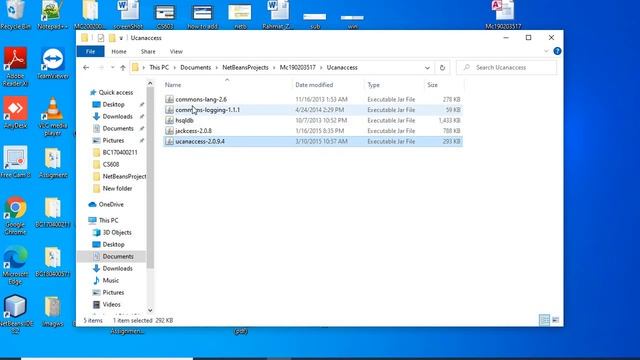Open Adobe Reader XI desktop shortcut
Image resolution: width=640 pixels, height=360 pixels.
pyautogui.click(x=15, y=67)
